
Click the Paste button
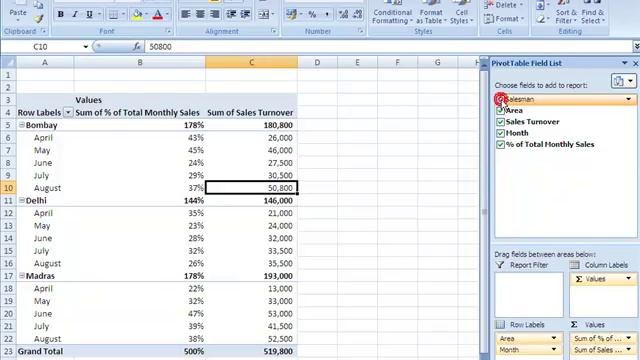coord(18,11)
